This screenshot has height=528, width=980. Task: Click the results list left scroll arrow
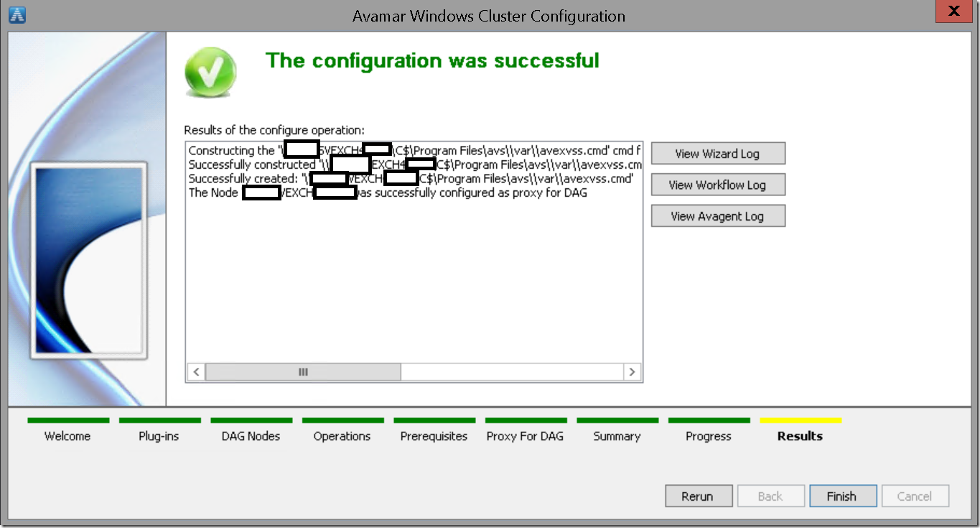pos(196,372)
